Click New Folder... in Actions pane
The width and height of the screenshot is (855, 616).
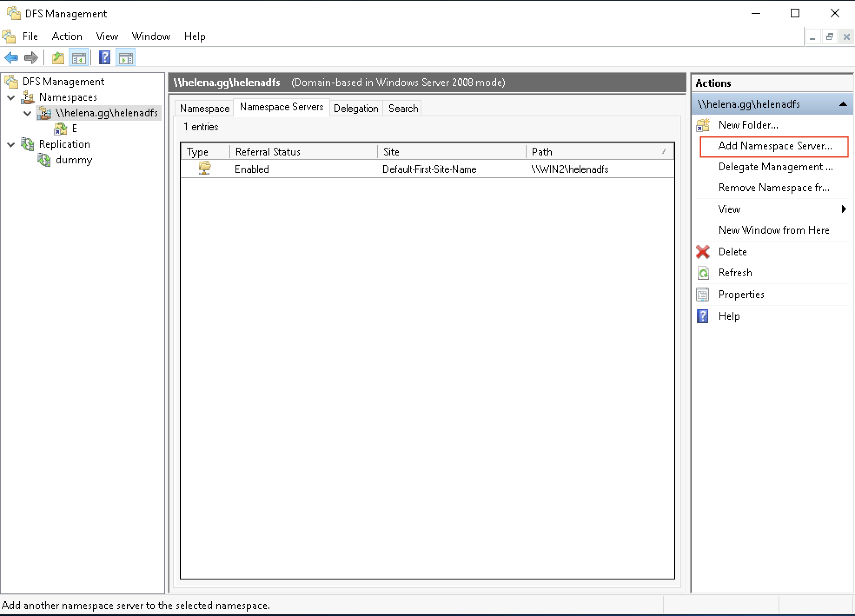tap(748, 125)
